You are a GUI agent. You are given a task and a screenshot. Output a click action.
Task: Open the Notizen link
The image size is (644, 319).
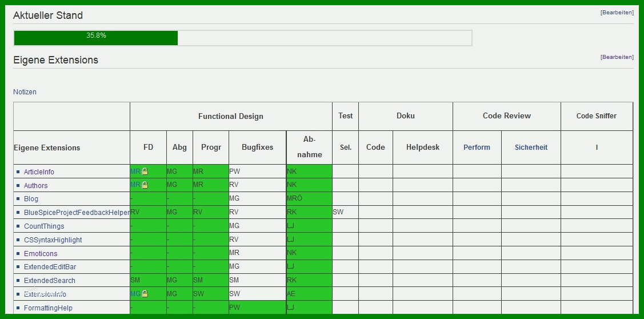point(25,91)
